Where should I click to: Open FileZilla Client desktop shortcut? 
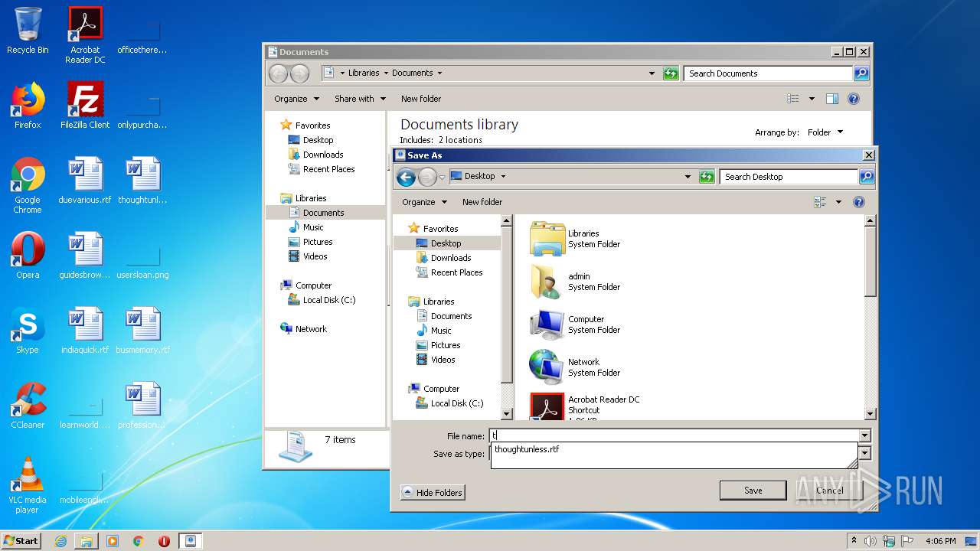[x=85, y=106]
